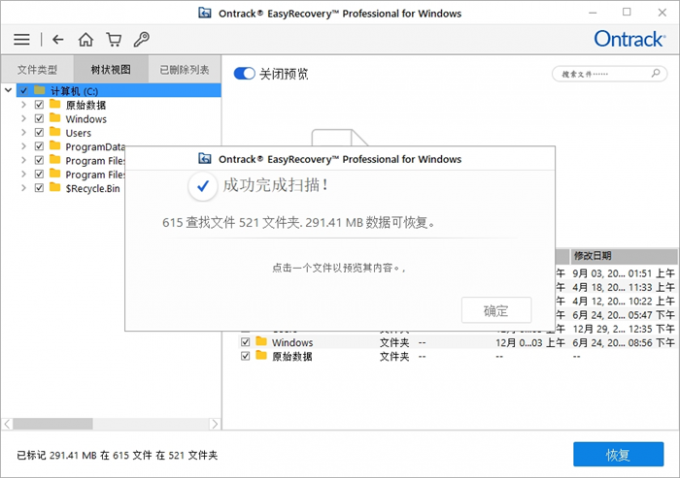This screenshot has width=680, height=478.
Task: Click the Windows folder icon in the tree
Action: pyautogui.click(x=55, y=118)
